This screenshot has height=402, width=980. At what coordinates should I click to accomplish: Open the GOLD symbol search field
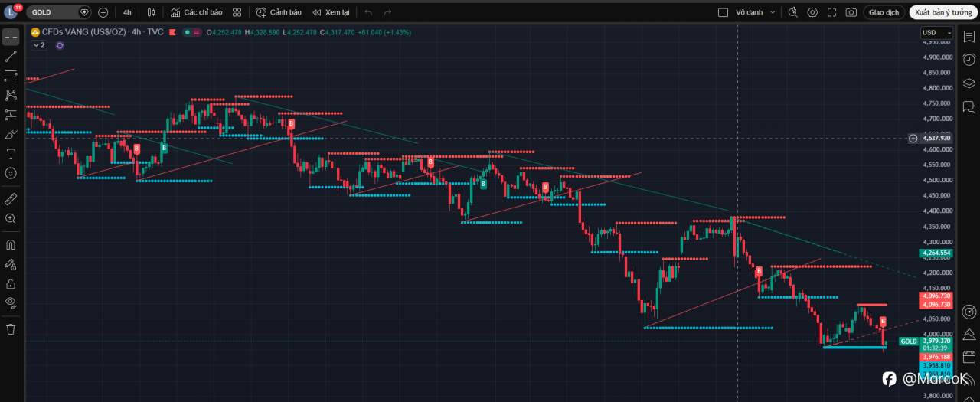tap(57, 12)
